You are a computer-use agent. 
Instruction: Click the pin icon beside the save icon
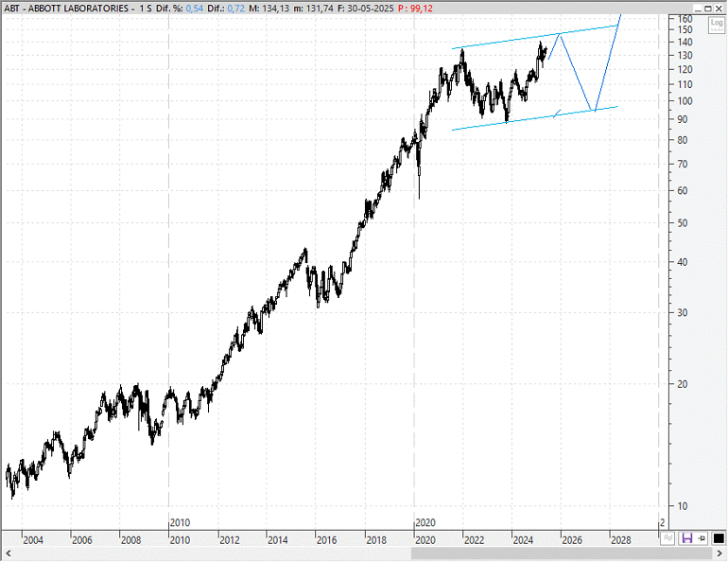pyautogui.click(x=702, y=538)
